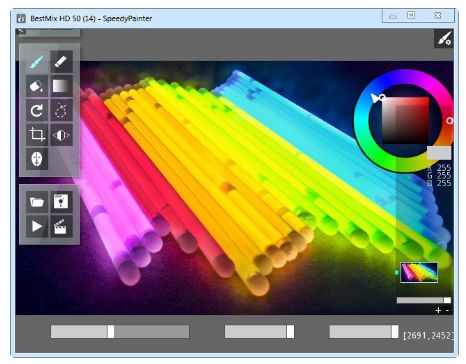Toggle the symmetry mirror face icon
The width and height of the screenshot is (466, 364).
[x=37, y=159]
